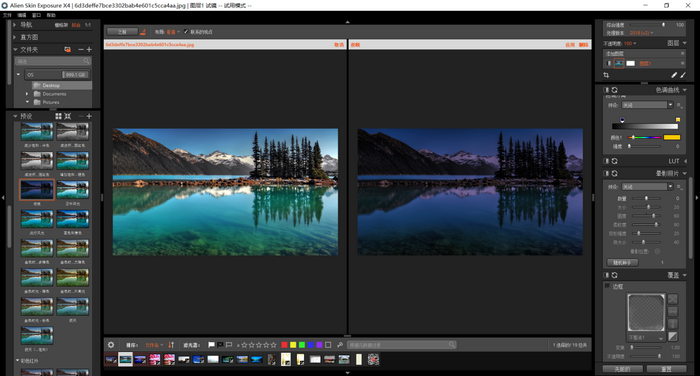The height and width of the screenshot is (376, 700).
Task: Open the 帮助 menu
Action: click(x=51, y=15)
